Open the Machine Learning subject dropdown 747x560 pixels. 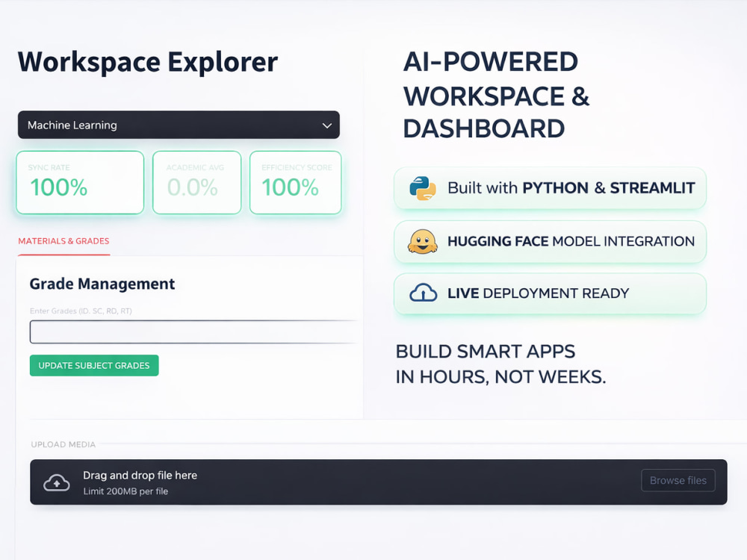pos(179,125)
